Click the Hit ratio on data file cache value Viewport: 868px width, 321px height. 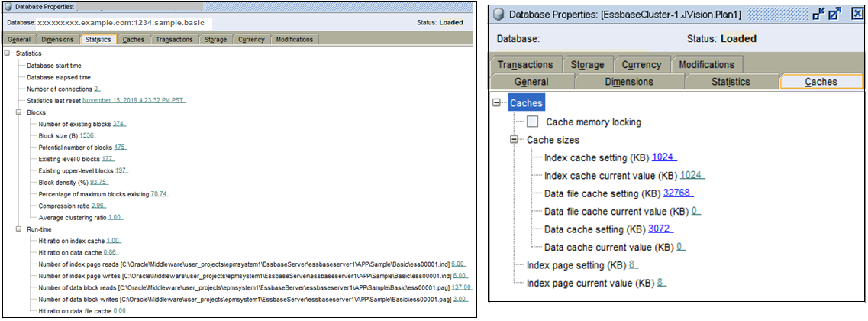(x=120, y=311)
